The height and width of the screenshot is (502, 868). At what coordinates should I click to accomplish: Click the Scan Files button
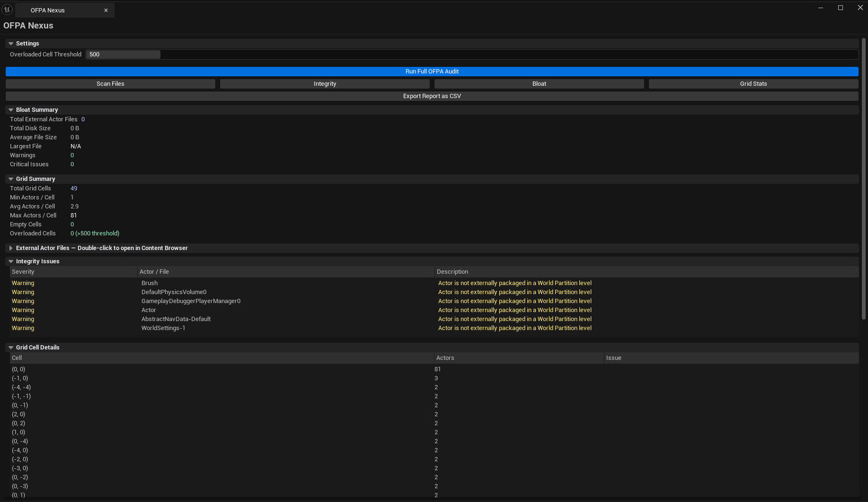110,84
